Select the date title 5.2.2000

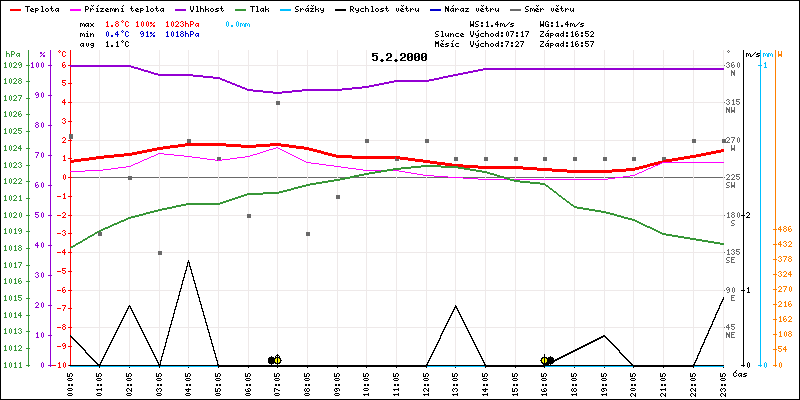pos(399,57)
